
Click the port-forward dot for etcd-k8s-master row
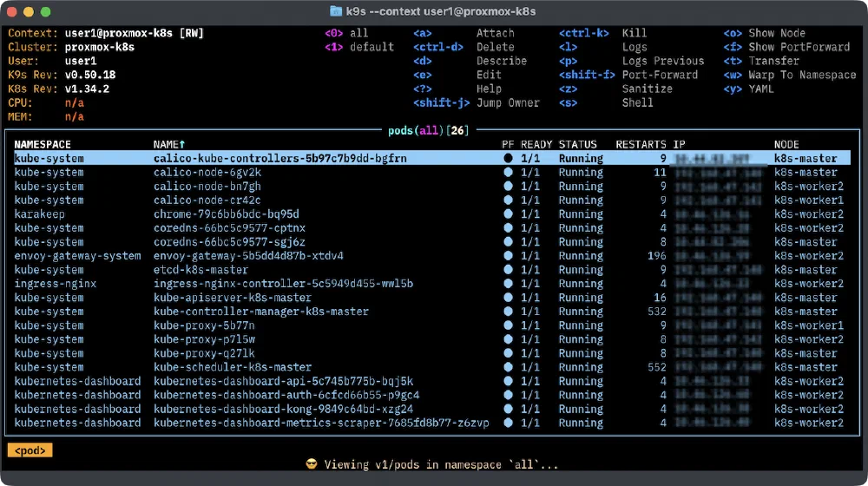click(508, 270)
